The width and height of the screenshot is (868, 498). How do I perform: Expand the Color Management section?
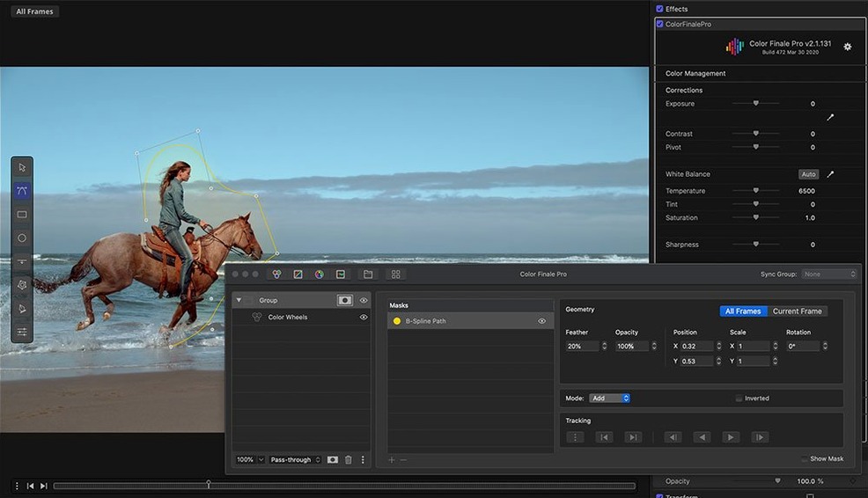[695, 73]
